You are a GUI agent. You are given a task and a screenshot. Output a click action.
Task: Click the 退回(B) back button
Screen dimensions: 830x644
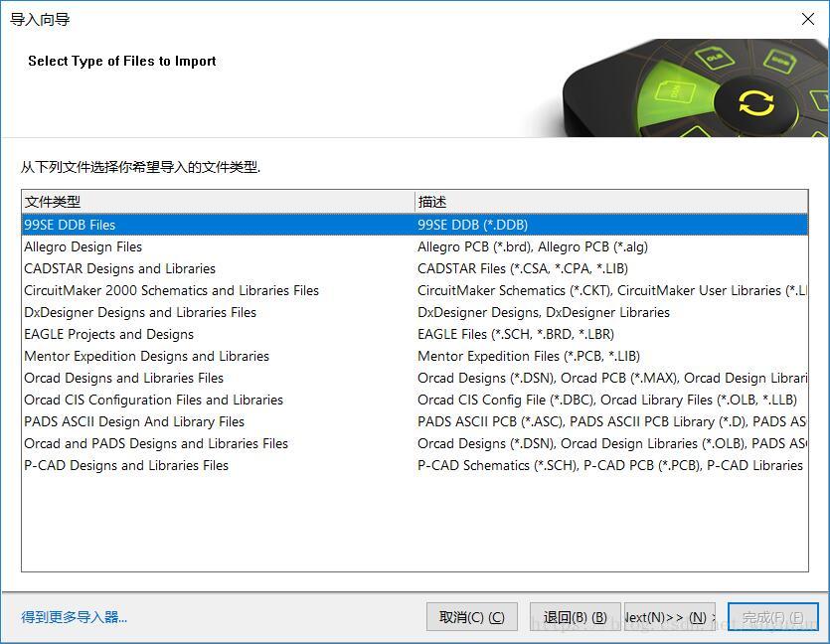pyautogui.click(x=575, y=616)
